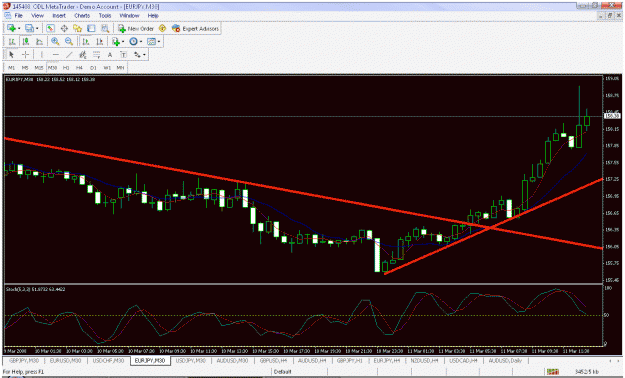The width and height of the screenshot is (625, 378).
Task: Open the Window menu
Action: click(130, 16)
